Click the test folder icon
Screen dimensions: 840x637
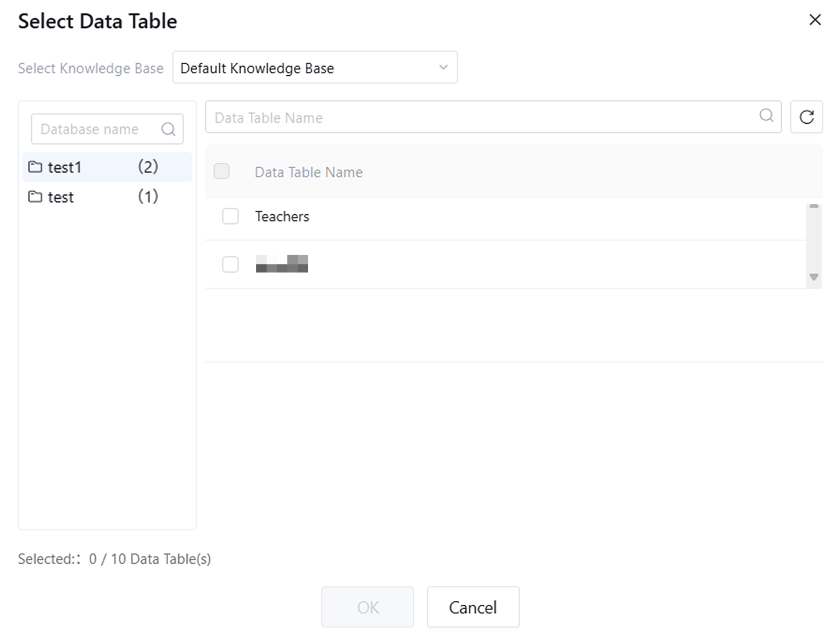(x=35, y=197)
